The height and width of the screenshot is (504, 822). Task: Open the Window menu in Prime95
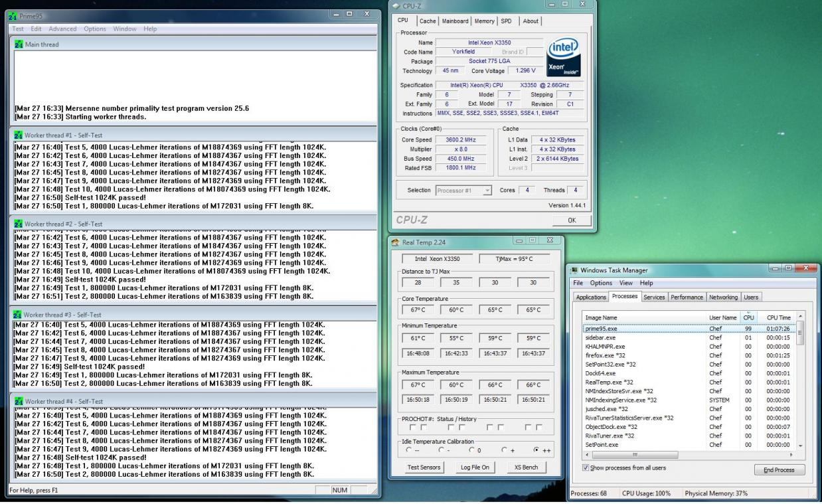coord(124,29)
